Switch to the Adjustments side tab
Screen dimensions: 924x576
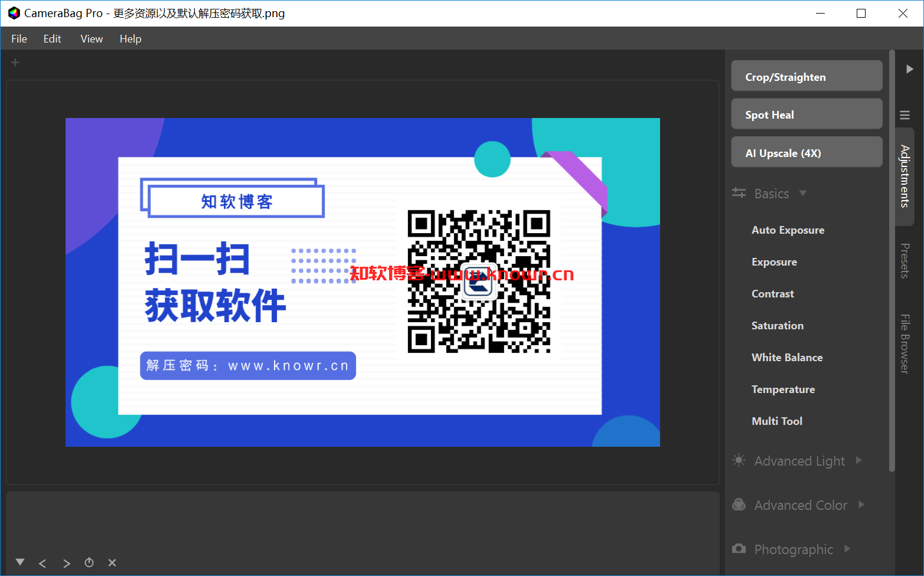pos(905,176)
